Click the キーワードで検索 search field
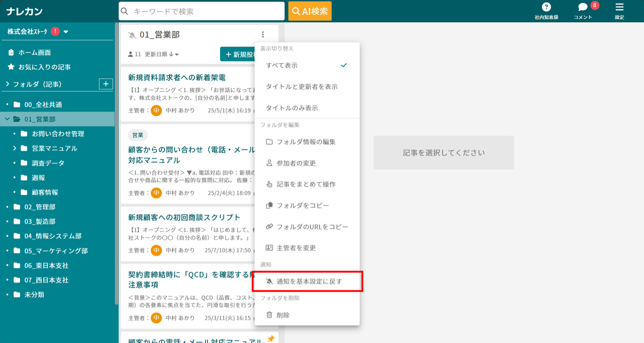644x343 pixels. 201,11
